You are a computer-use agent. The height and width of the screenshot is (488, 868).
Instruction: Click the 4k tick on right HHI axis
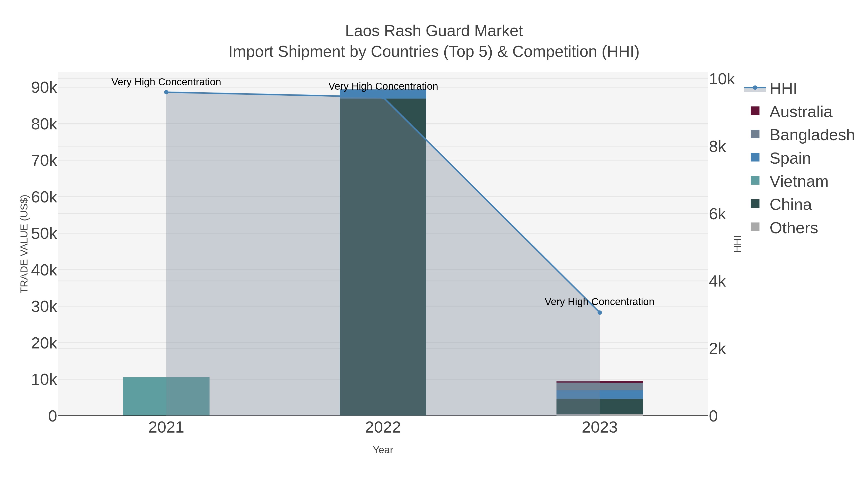tap(717, 281)
